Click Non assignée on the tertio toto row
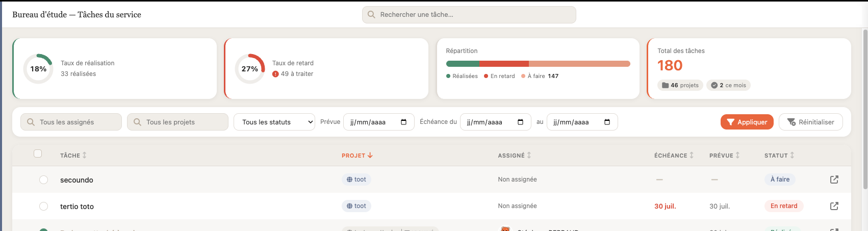The image size is (868, 231). pyautogui.click(x=517, y=206)
